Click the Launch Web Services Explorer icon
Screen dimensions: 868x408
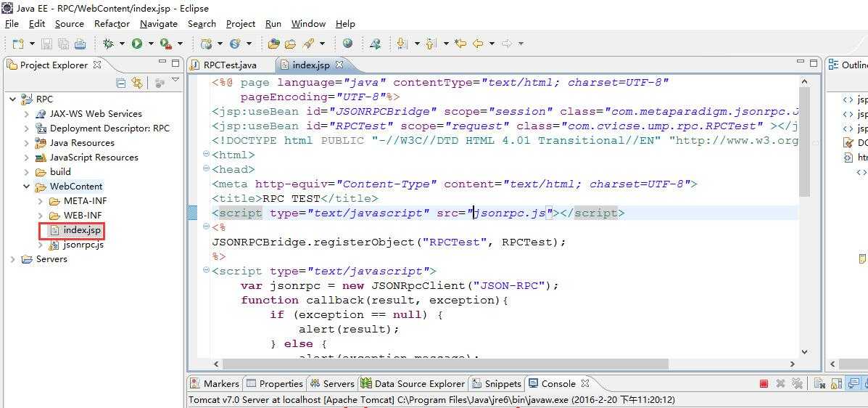pyautogui.click(x=376, y=44)
